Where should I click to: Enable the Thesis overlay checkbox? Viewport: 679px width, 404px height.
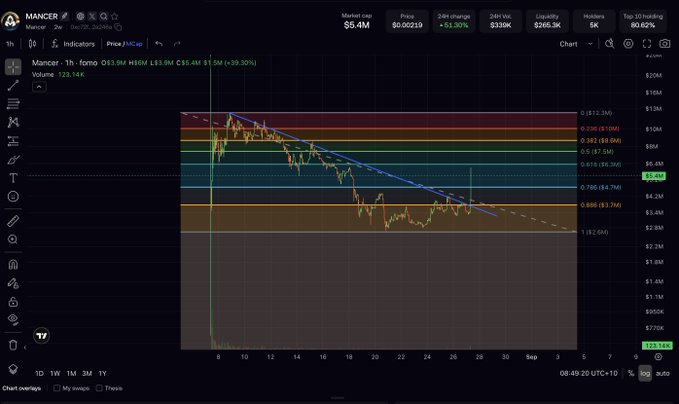99,388
